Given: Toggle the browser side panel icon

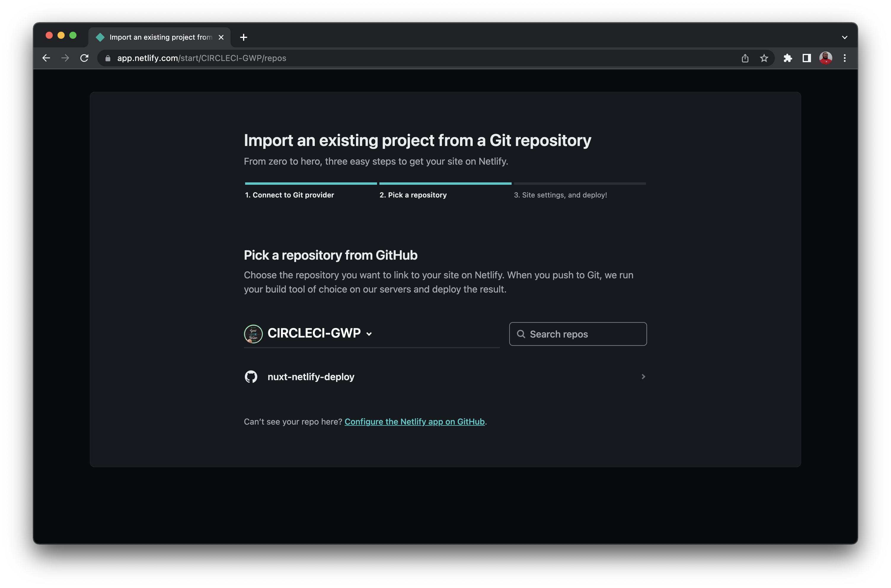Looking at the screenshot, I should tap(807, 58).
